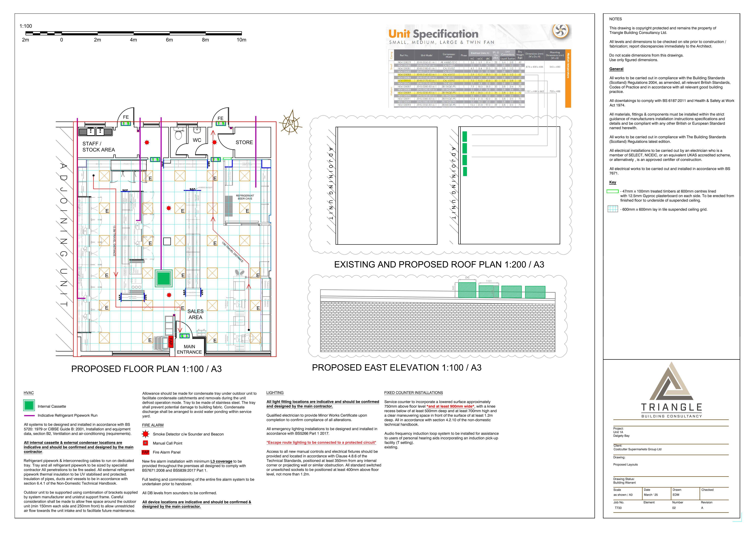The height and width of the screenshot is (535, 756).
Task: Click the suspended ceiling grid key symbol
Action: coord(612,209)
